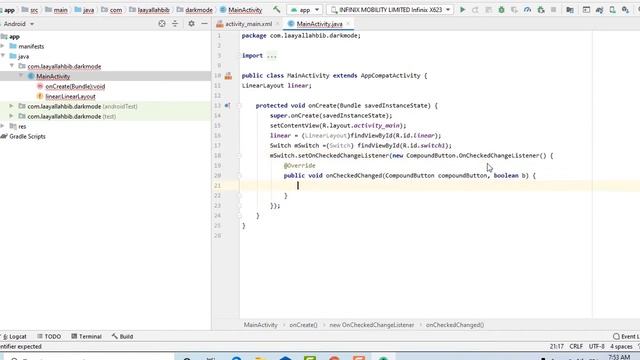This screenshot has width=640, height=360.
Task: Expand the manifests folder
Action: 3,46
